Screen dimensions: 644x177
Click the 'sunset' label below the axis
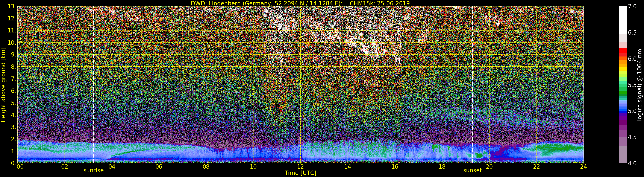[x=473, y=170]
